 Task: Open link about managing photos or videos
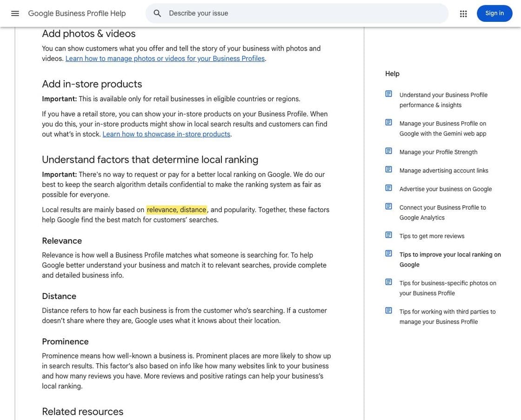point(165,59)
